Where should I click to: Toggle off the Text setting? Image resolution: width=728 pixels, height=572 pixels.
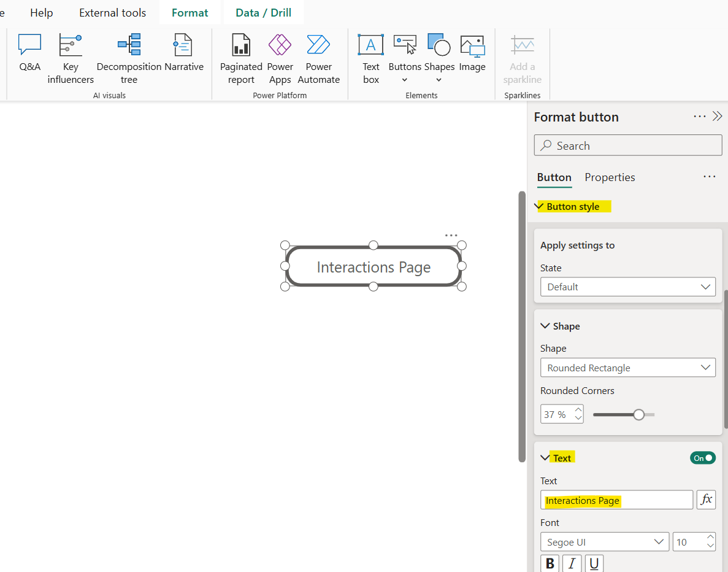tap(703, 458)
